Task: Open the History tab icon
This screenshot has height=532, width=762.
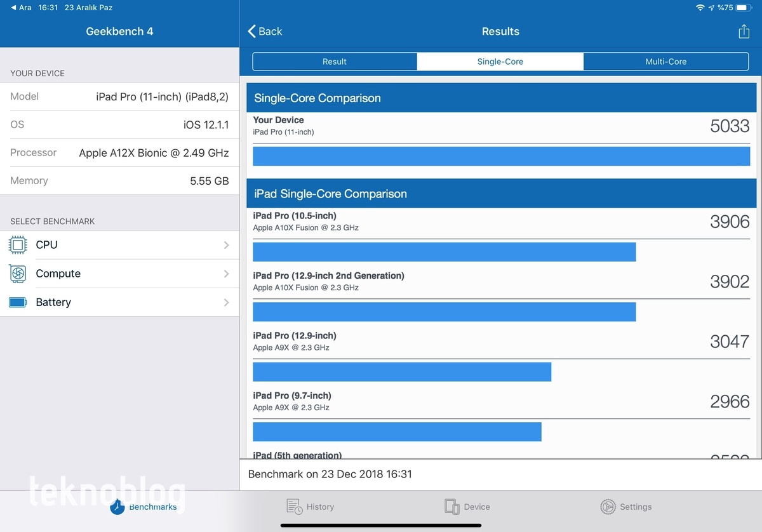Action: pos(294,507)
